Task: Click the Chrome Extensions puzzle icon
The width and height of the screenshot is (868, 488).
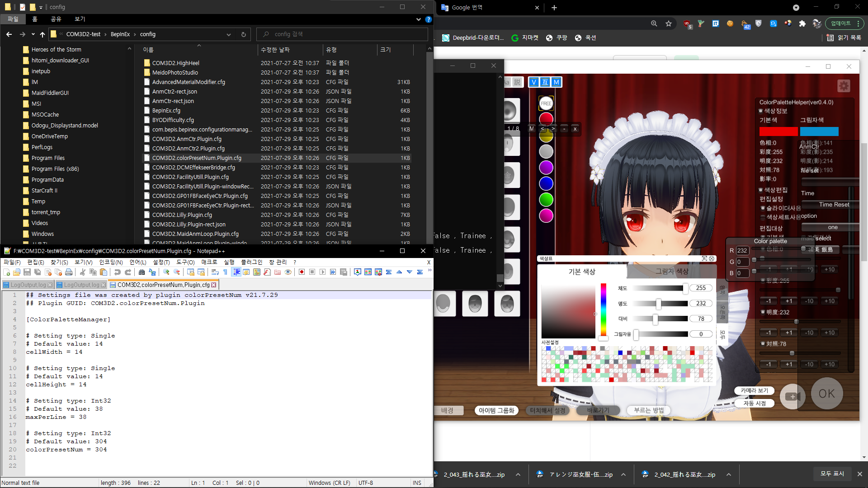Action: click(x=802, y=23)
